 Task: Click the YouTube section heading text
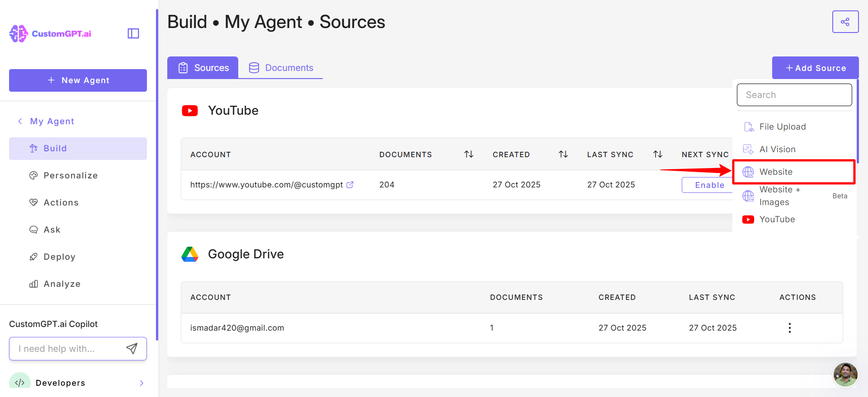pyautogui.click(x=233, y=111)
